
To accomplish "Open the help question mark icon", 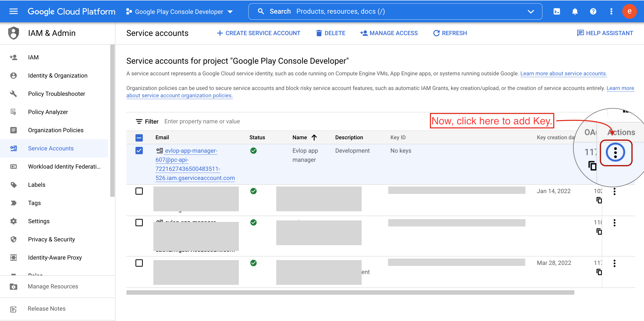I will 593,11.
